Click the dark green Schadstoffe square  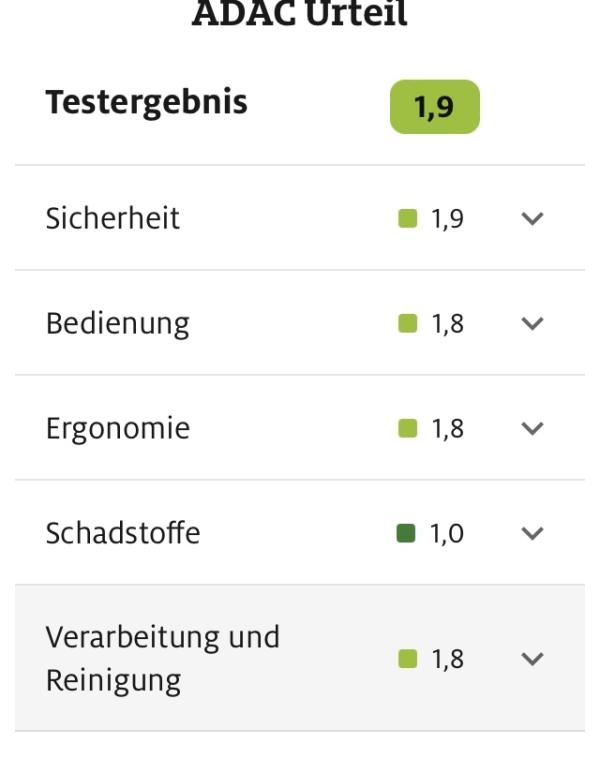[x=407, y=534]
